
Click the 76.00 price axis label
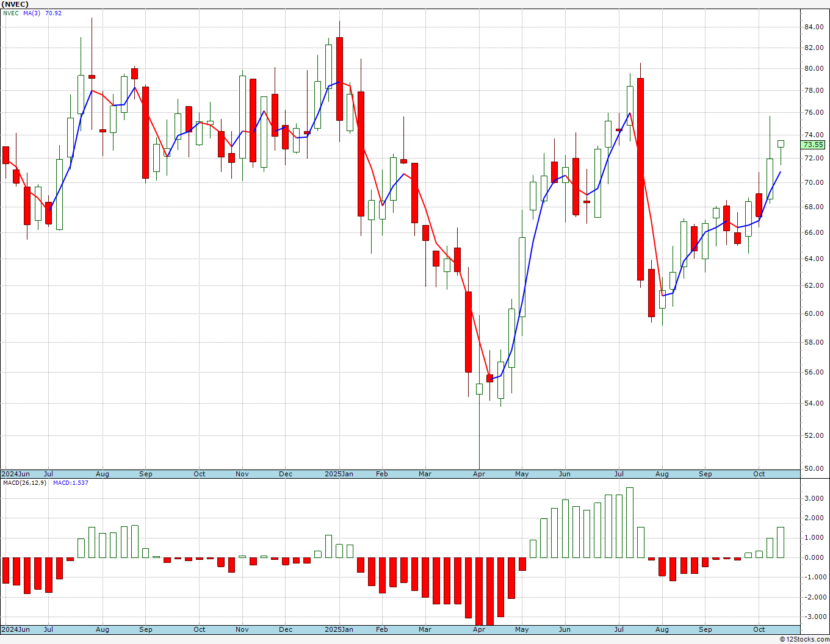pyautogui.click(x=813, y=112)
